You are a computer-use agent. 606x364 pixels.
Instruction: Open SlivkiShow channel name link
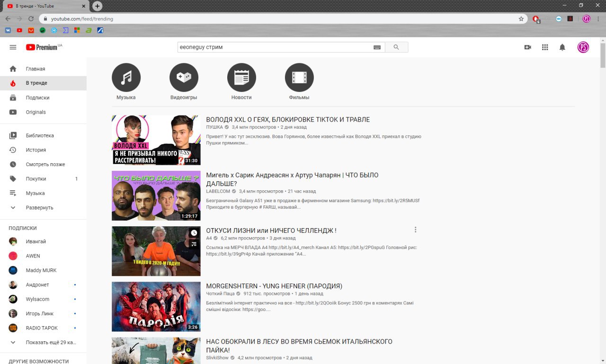[x=217, y=358]
